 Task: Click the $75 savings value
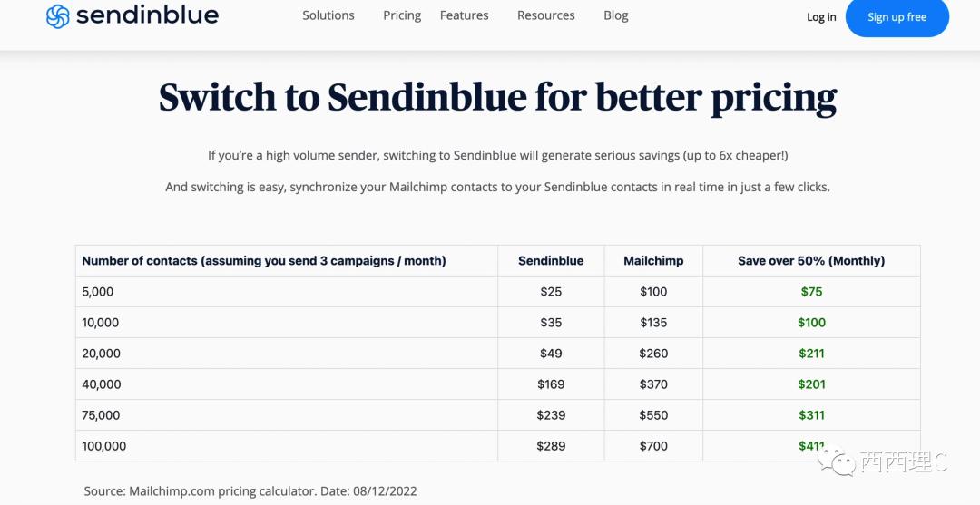click(811, 292)
